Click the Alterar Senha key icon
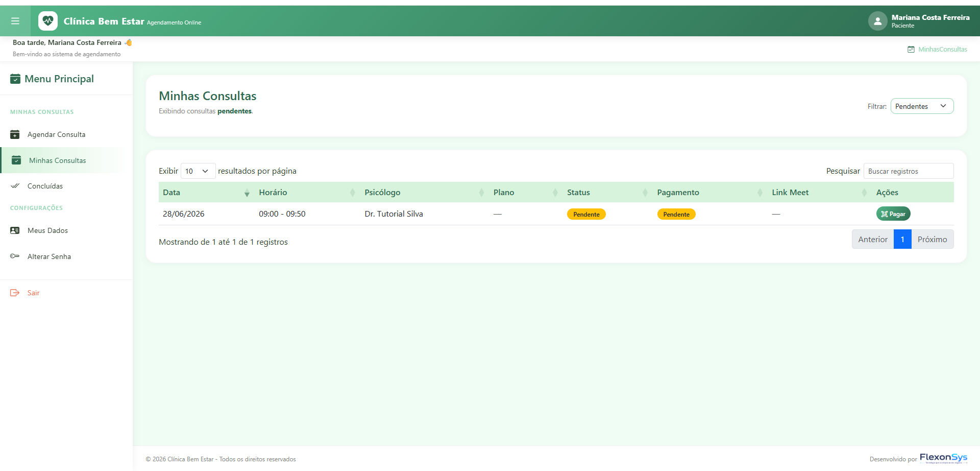The height and width of the screenshot is (471, 980). (15, 256)
